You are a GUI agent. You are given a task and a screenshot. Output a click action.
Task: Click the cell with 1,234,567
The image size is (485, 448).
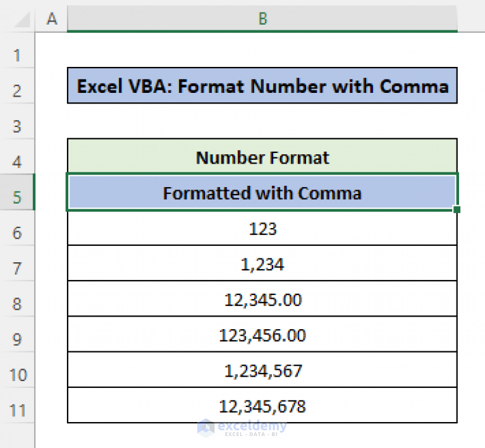pyautogui.click(x=262, y=370)
